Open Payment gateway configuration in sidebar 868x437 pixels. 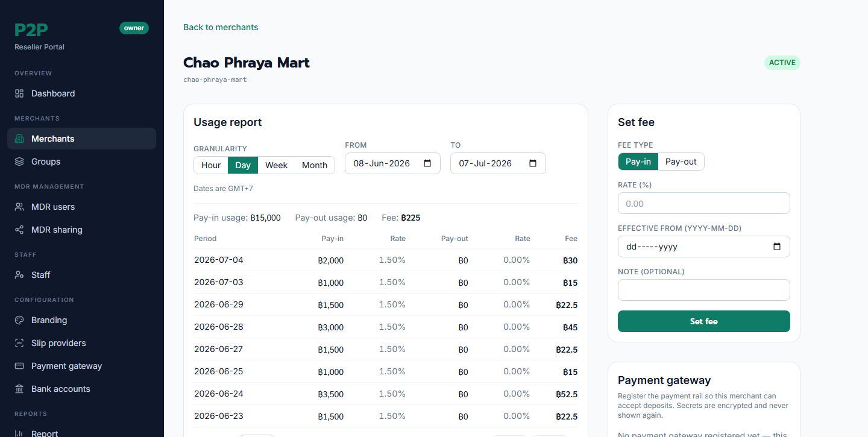(81, 366)
